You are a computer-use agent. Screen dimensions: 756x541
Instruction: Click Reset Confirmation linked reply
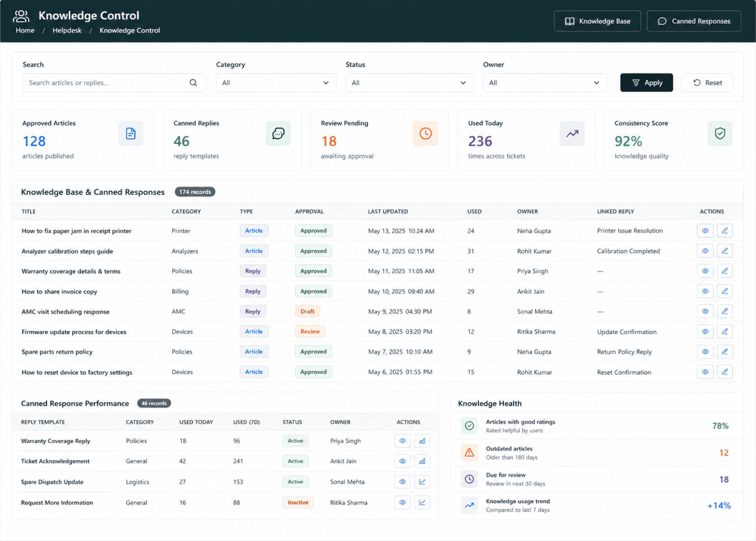(624, 372)
